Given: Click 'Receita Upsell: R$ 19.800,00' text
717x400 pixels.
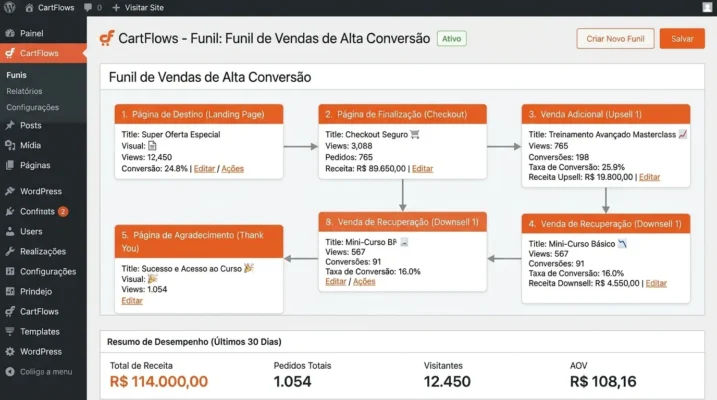Looking at the screenshot, I should click(581, 177).
